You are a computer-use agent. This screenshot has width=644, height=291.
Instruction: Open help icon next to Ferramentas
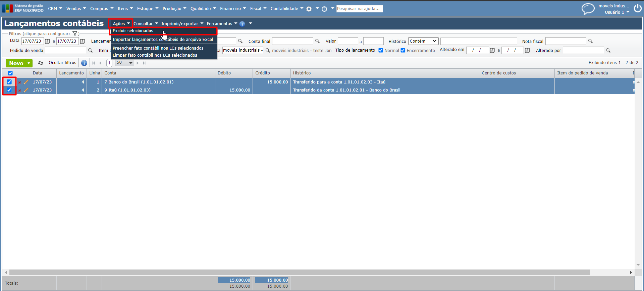tap(242, 24)
